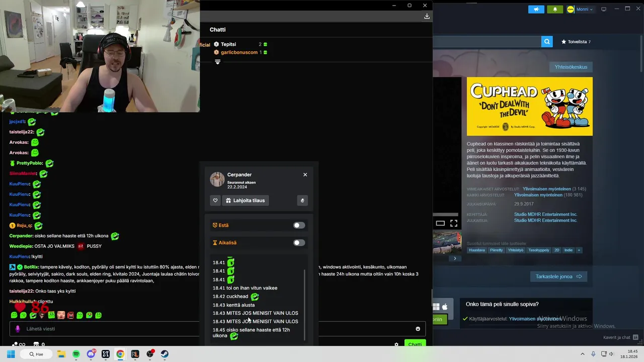Screen dimensions: 644x362
Task: Click Steam announcements megaphone icon
Action: (536, 9)
